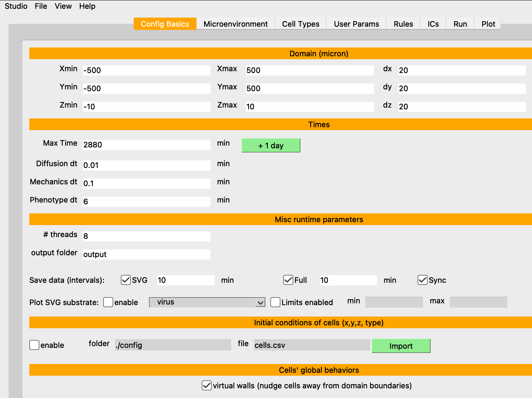Click the Xmax input field
The image size is (532, 398).
pos(310,70)
